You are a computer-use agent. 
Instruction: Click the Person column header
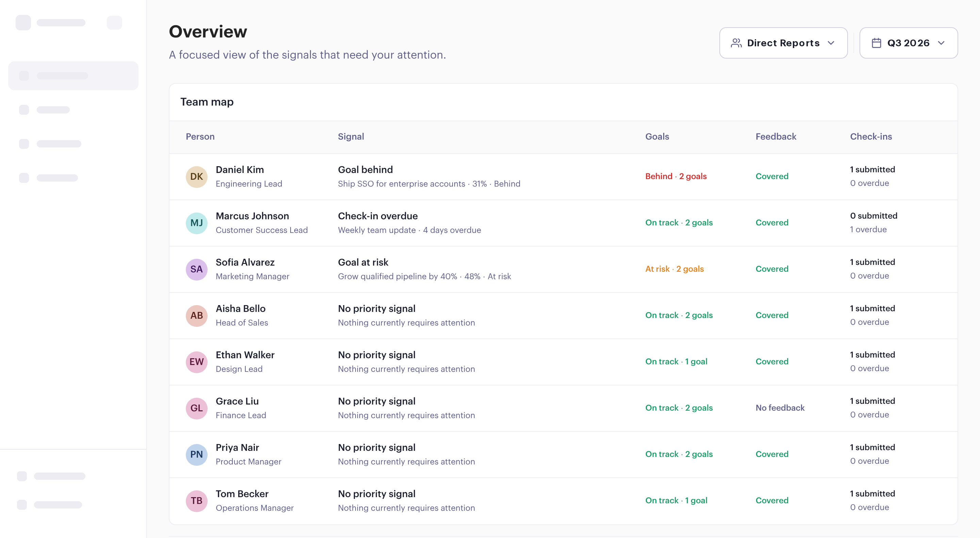click(x=200, y=137)
